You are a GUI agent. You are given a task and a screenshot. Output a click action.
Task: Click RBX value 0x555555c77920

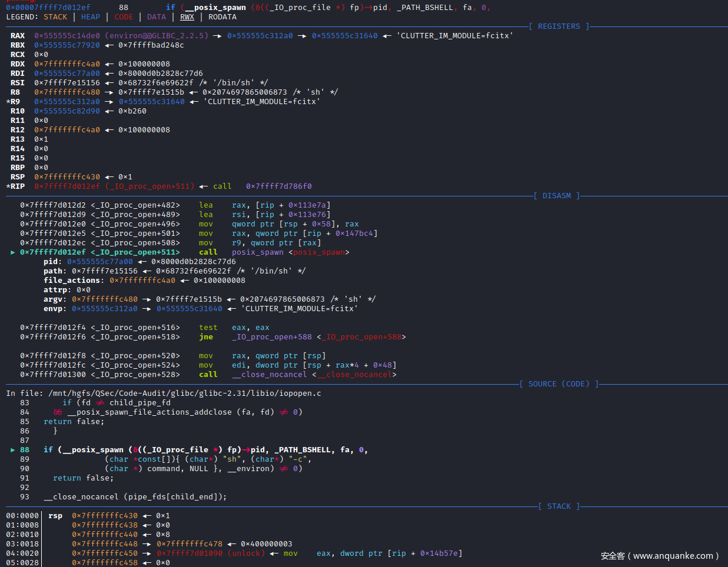[67, 45]
